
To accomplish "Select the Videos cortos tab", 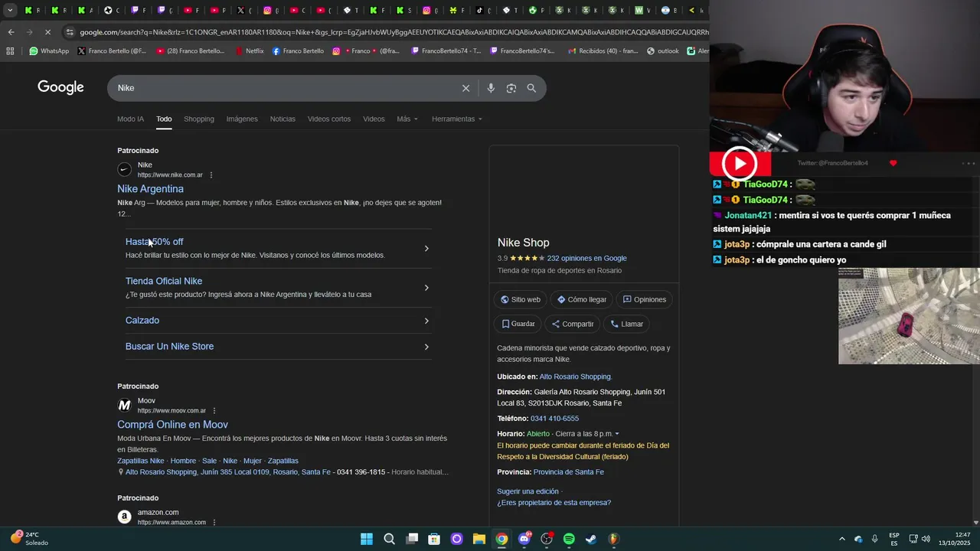I will tap(329, 119).
